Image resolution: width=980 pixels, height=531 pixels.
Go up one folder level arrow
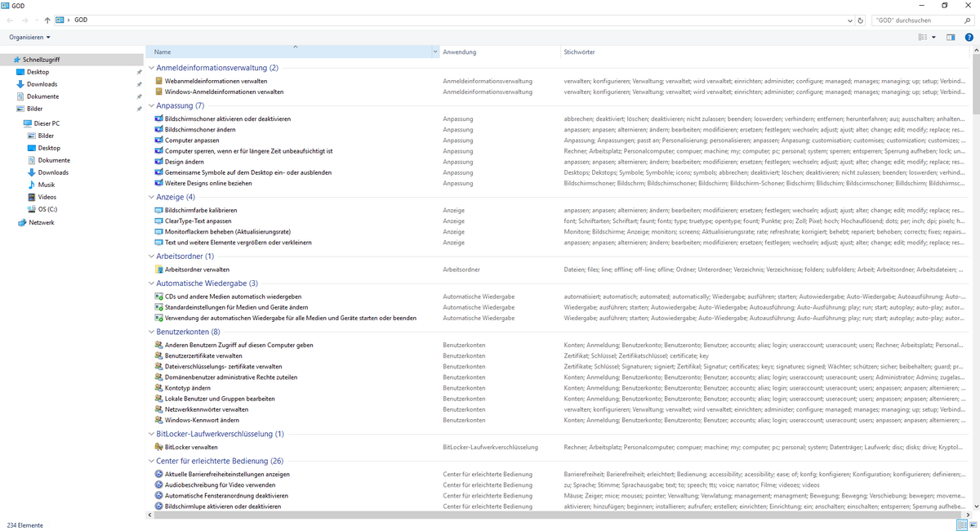point(47,20)
